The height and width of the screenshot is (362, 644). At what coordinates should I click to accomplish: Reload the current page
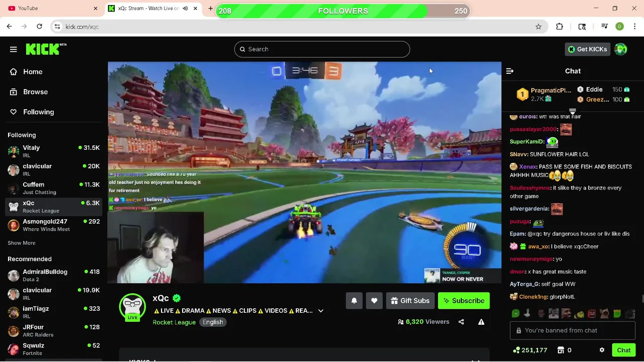[x=39, y=27]
